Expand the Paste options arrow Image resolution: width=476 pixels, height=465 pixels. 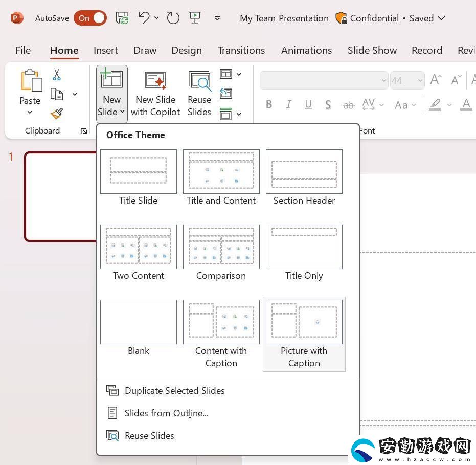click(x=30, y=113)
